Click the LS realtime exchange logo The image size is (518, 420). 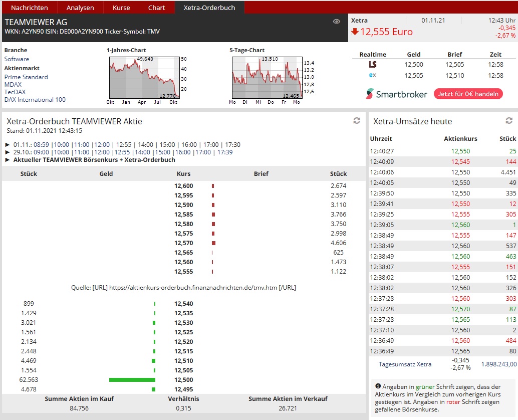372,65
